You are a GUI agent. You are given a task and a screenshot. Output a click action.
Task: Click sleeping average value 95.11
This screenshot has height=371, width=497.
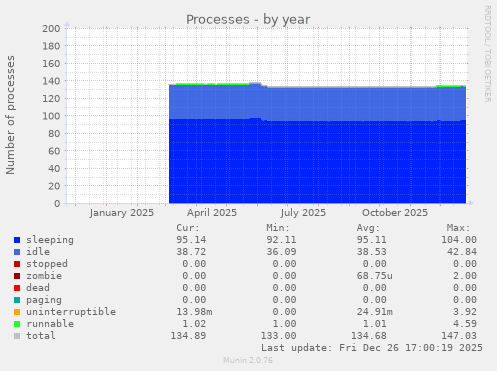372,240
